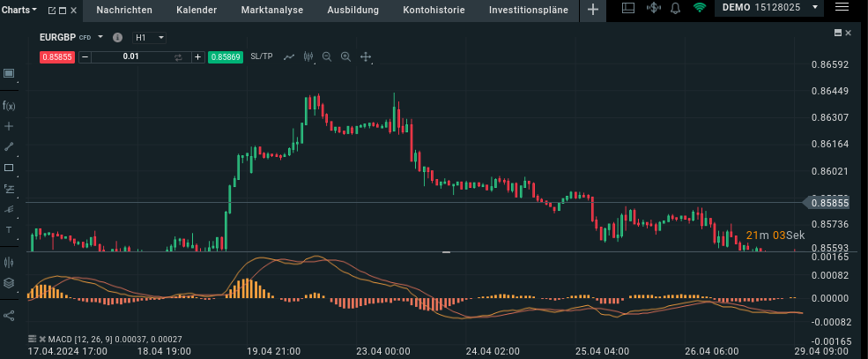Viewport: 868px width, 359px height.
Task: Buy at green 0.85869 price button
Action: [x=226, y=57]
